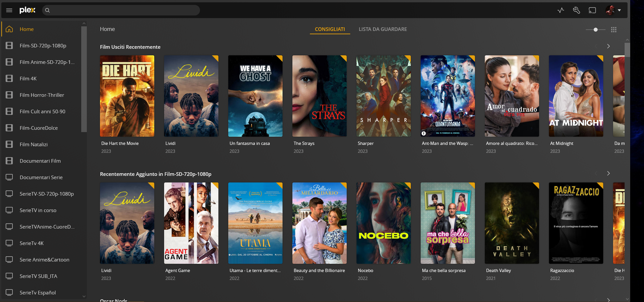Click film icon beside Film Horror-Thriller
The image size is (644, 302).
(x=9, y=95)
